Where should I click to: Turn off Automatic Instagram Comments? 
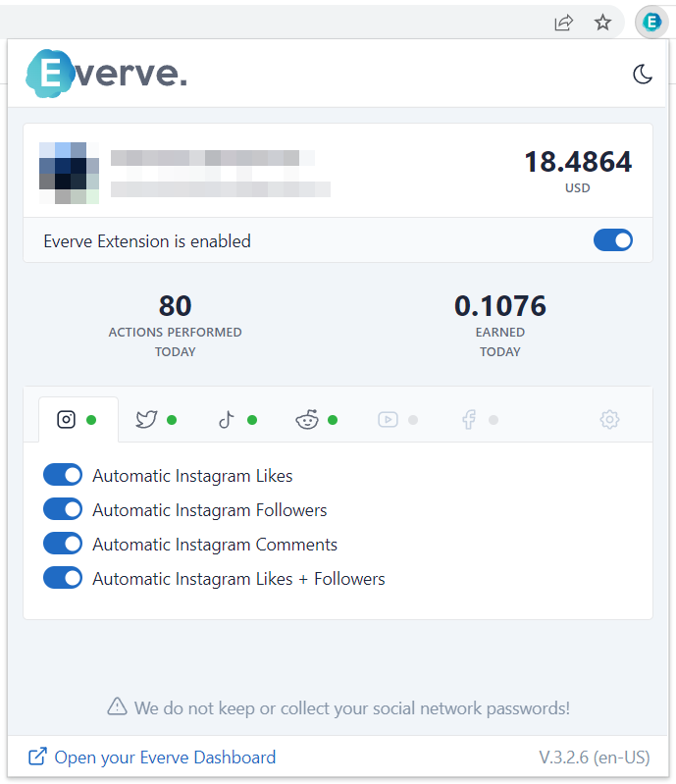tap(63, 545)
